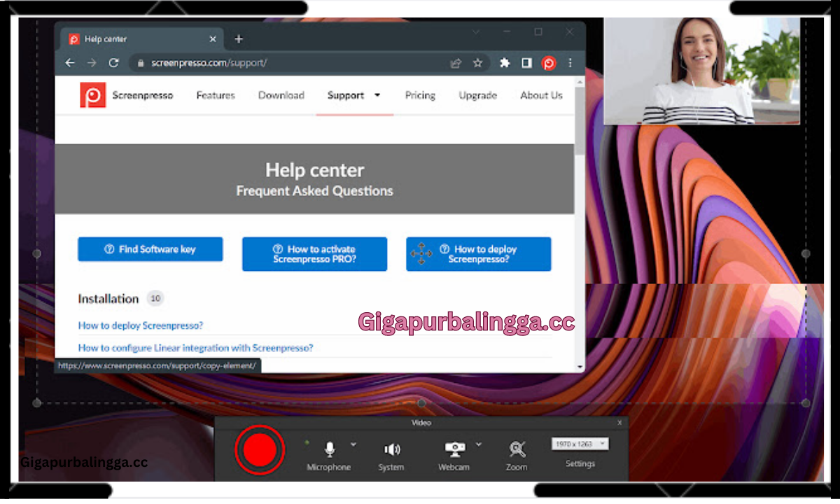Open the browser extensions puzzle icon
840x504 pixels.
click(x=505, y=63)
